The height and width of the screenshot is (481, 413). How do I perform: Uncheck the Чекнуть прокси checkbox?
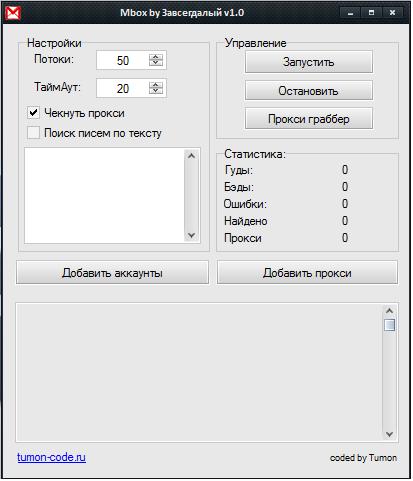pos(33,113)
